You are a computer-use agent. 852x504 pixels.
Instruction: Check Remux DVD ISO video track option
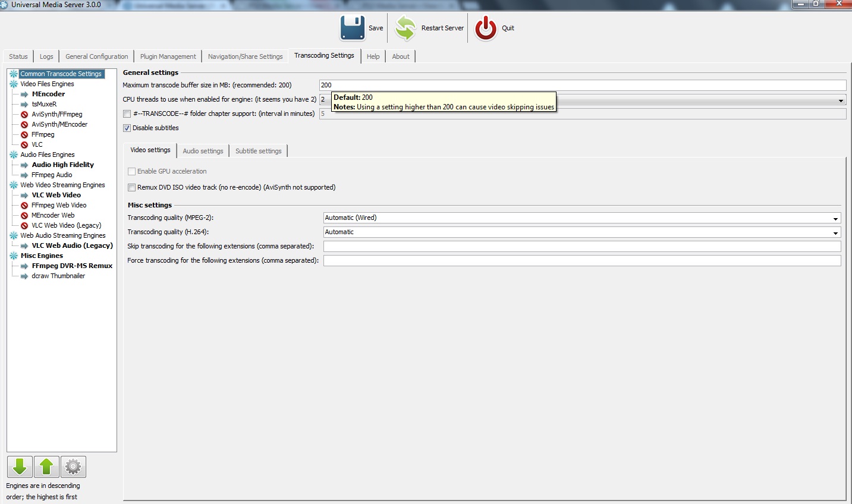131,188
